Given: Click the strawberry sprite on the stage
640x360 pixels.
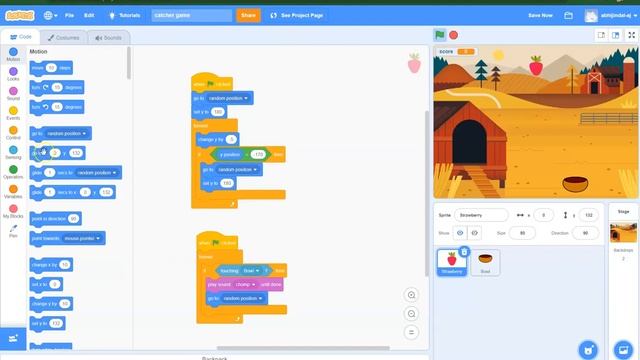Looking at the screenshot, I should tap(536, 66).
